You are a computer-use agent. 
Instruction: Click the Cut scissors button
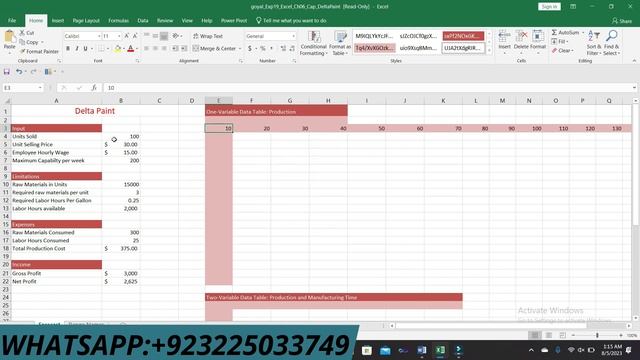click(x=27, y=33)
